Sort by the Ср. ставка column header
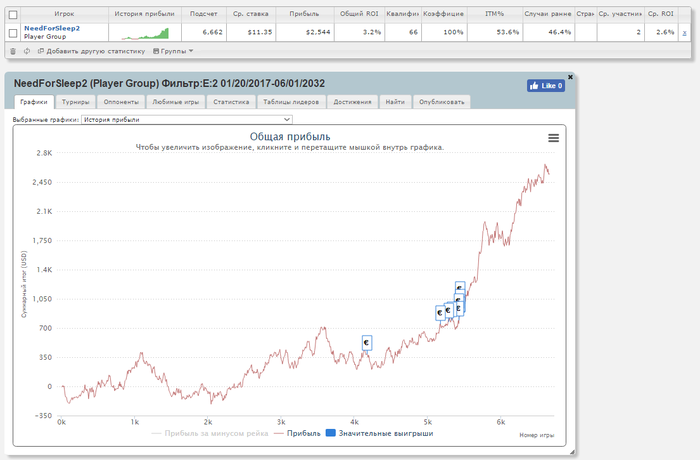700x460 pixels. 250,14
